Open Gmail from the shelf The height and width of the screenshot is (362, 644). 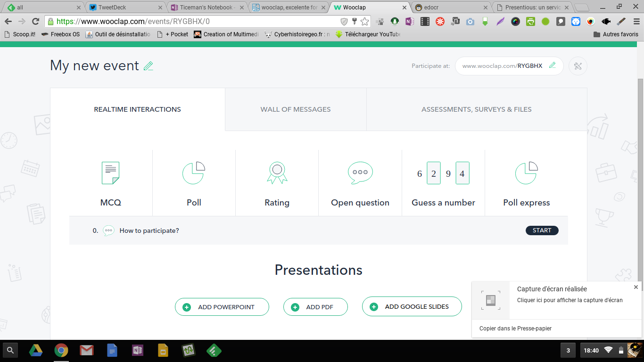tap(86, 351)
